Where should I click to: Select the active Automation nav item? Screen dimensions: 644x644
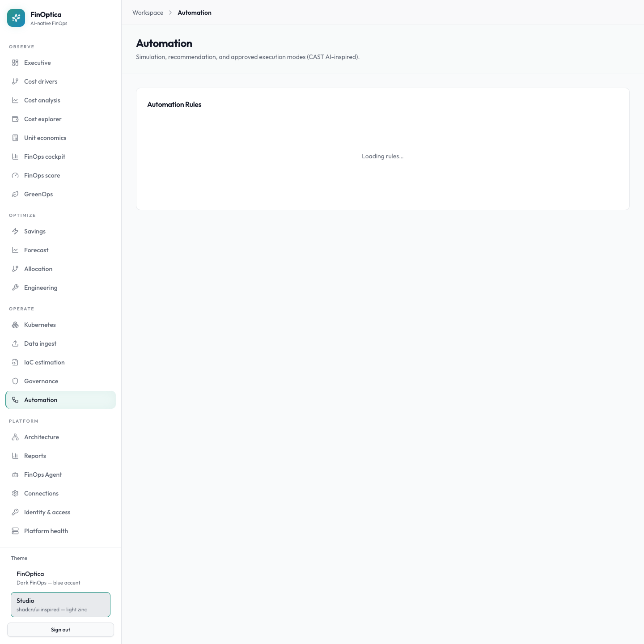pos(60,400)
